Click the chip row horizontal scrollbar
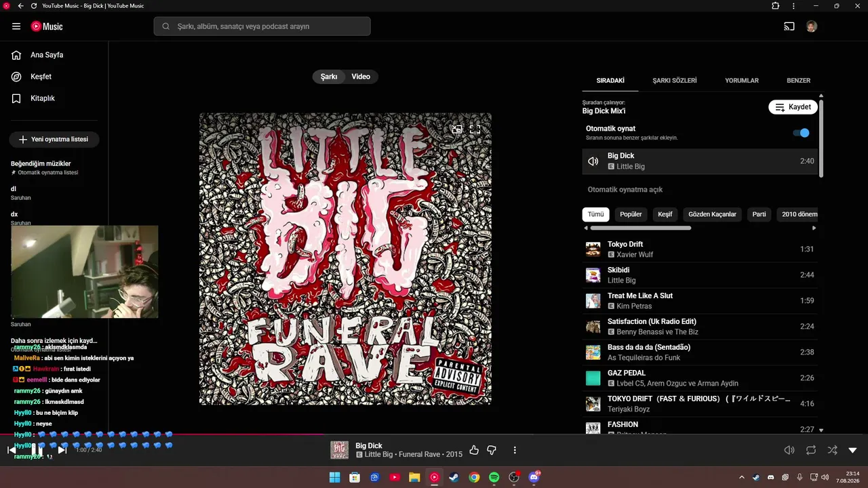Screen dimensions: 868x488 641,228
